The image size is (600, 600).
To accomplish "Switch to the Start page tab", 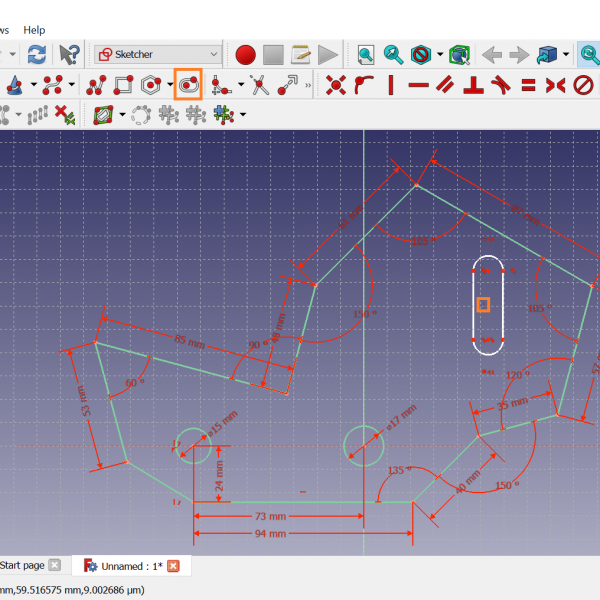I will click(22, 566).
